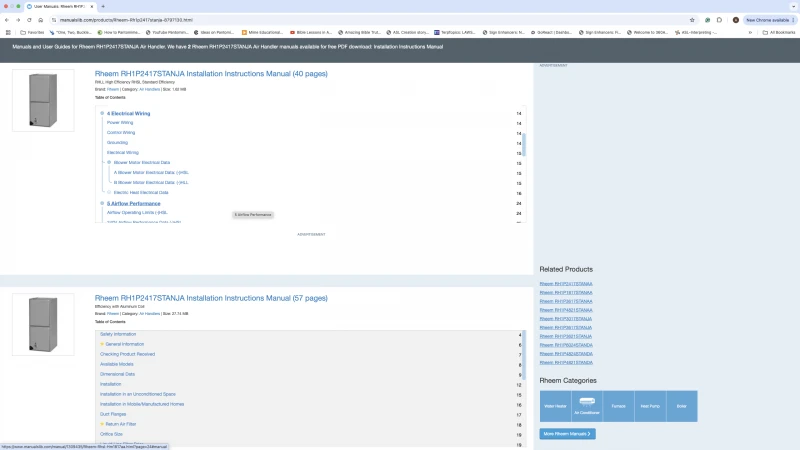This screenshot has width=800, height=450.
Task: Click the 57-page manual air handler thumbnail
Action: 43,324
